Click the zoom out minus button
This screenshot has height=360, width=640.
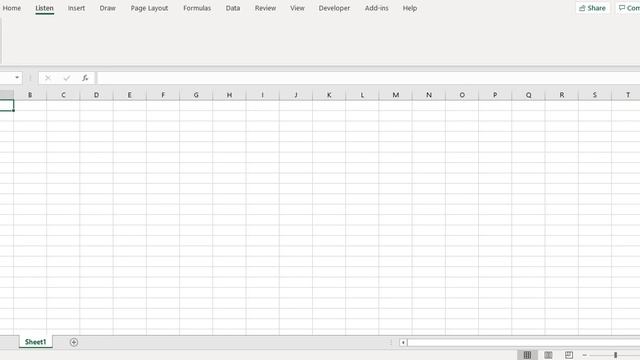tap(584, 355)
